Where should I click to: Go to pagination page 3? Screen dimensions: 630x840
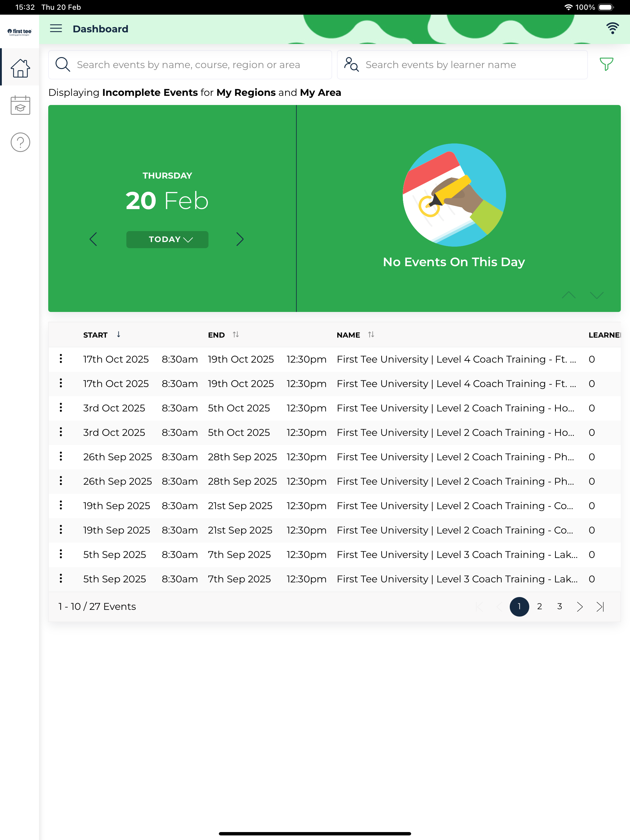[559, 606]
